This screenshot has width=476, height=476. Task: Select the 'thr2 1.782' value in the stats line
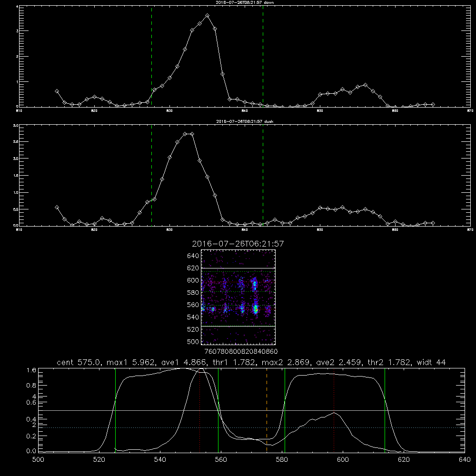390,362
